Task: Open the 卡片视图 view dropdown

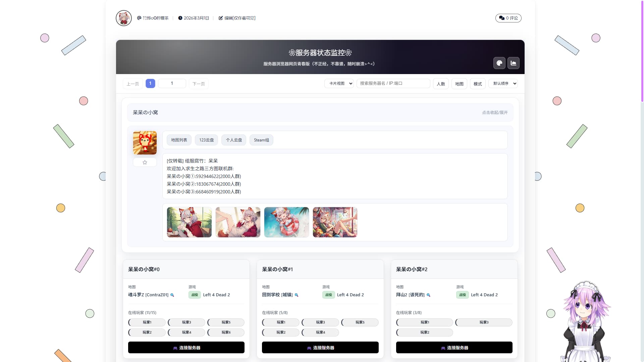Action: (339, 83)
